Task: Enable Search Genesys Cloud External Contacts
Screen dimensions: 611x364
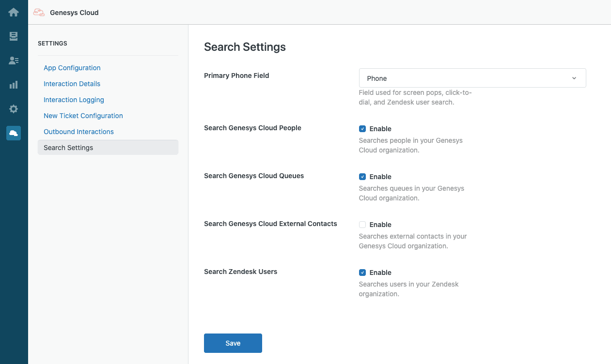Action: (362, 224)
